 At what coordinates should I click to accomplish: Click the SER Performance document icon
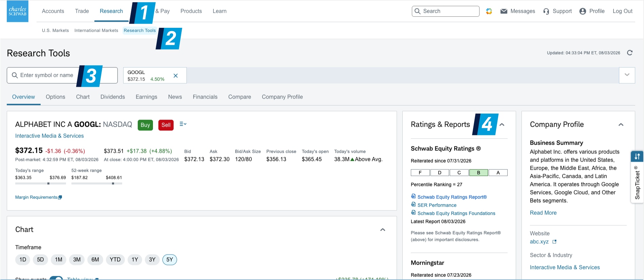click(413, 204)
